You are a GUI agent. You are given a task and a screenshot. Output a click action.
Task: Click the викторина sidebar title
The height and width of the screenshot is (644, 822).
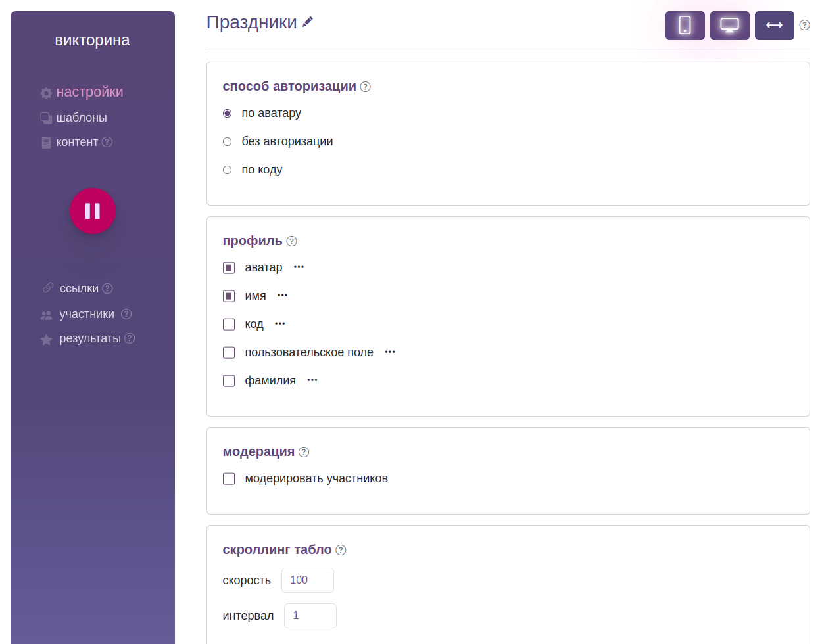93,40
